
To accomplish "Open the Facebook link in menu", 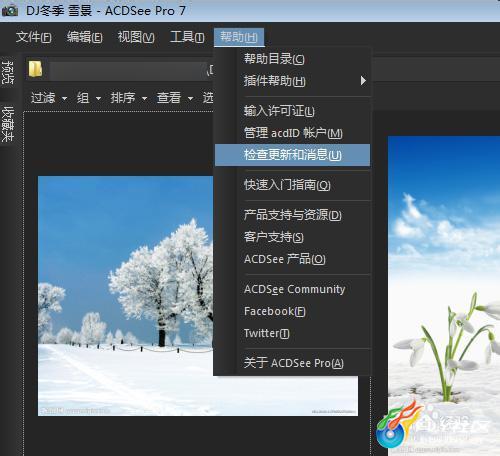I will click(292, 311).
